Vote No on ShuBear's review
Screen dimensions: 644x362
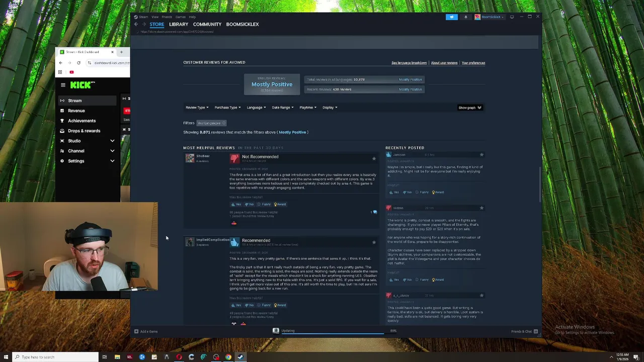click(249, 204)
